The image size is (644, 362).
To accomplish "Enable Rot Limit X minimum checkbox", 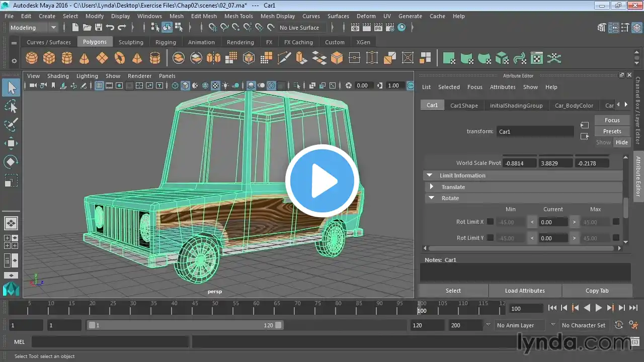I will (x=490, y=222).
